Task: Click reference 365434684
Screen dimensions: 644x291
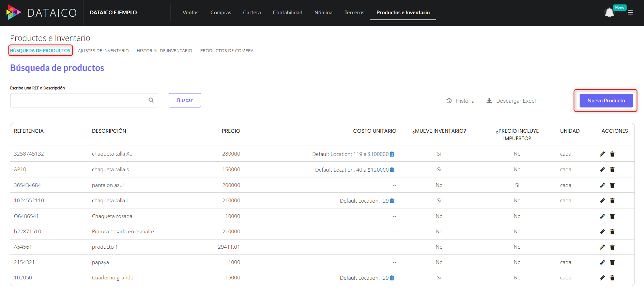Action: 27,185
